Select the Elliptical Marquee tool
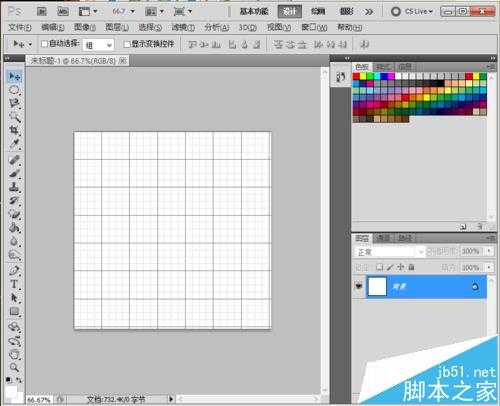This screenshot has width=500, height=406. point(14,90)
